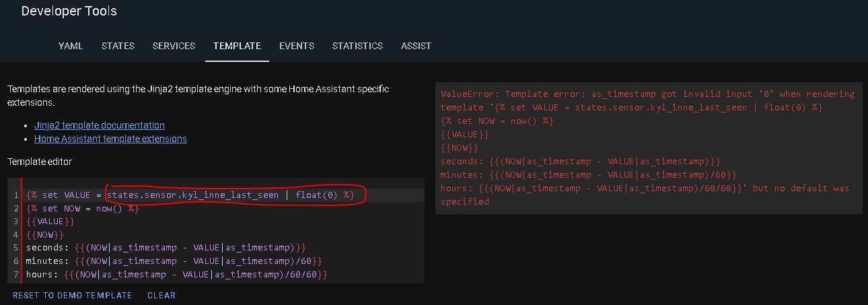
Task: Open the EVENTS tab
Action: [297, 46]
